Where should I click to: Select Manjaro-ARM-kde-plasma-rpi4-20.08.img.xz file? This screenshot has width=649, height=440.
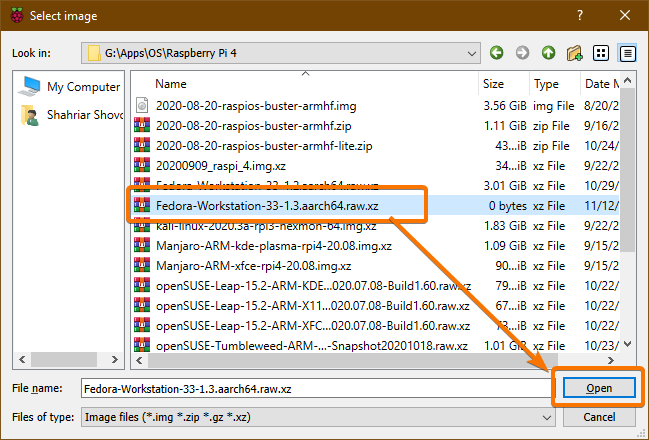point(274,246)
